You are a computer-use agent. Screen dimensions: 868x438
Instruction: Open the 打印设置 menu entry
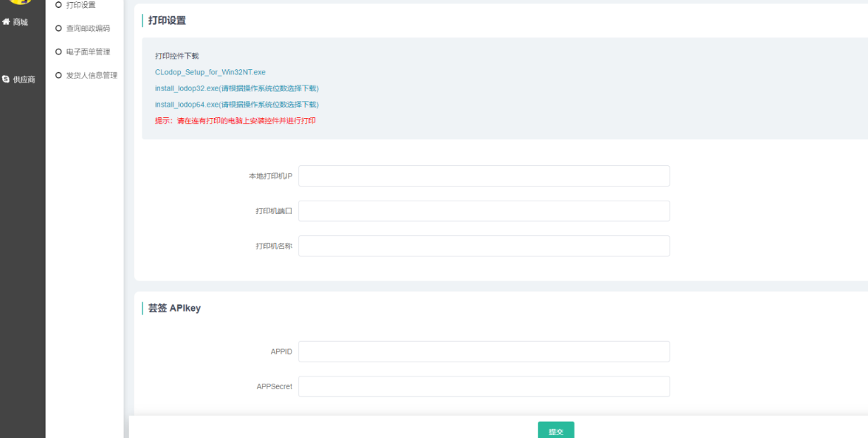pyautogui.click(x=80, y=5)
